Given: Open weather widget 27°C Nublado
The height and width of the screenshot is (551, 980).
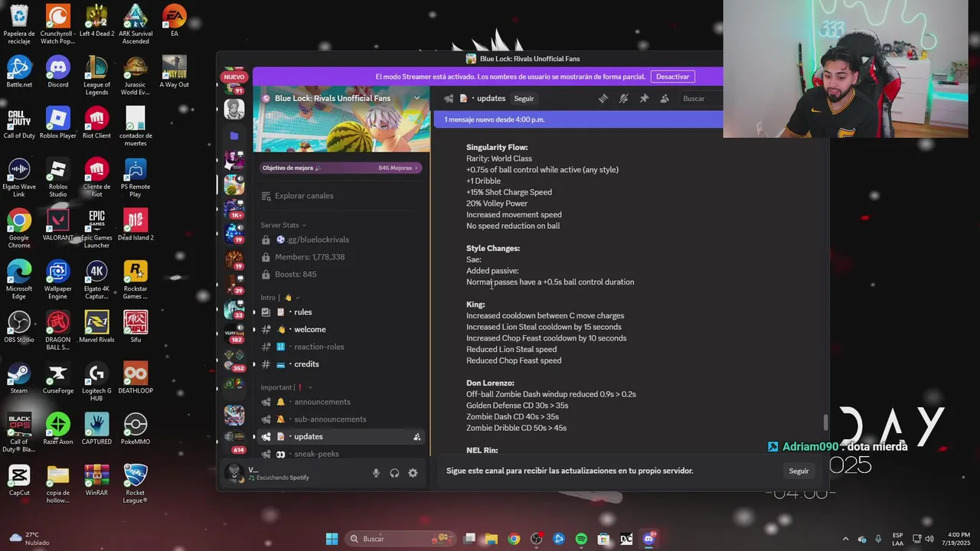Looking at the screenshot, I should pos(29,539).
